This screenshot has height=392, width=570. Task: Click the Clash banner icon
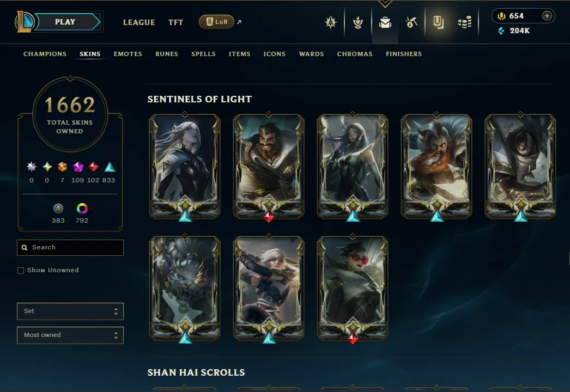pyautogui.click(x=439, y=22)
